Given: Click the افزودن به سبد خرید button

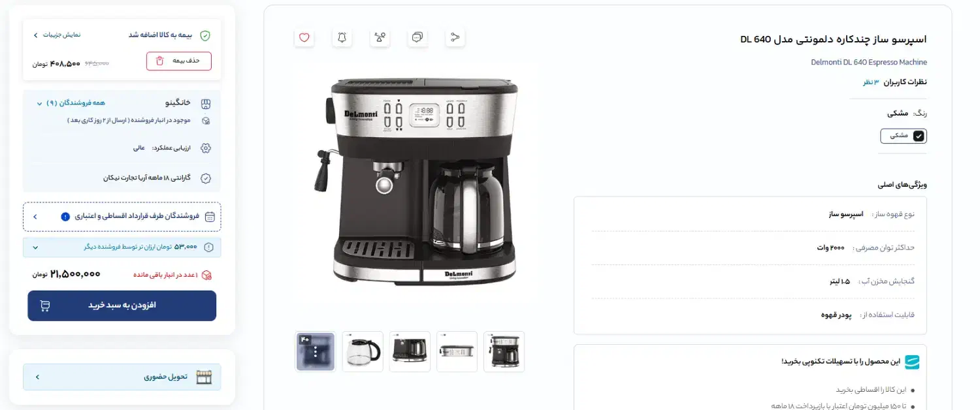Looking at the screenshot, I should tap(122, 306).
